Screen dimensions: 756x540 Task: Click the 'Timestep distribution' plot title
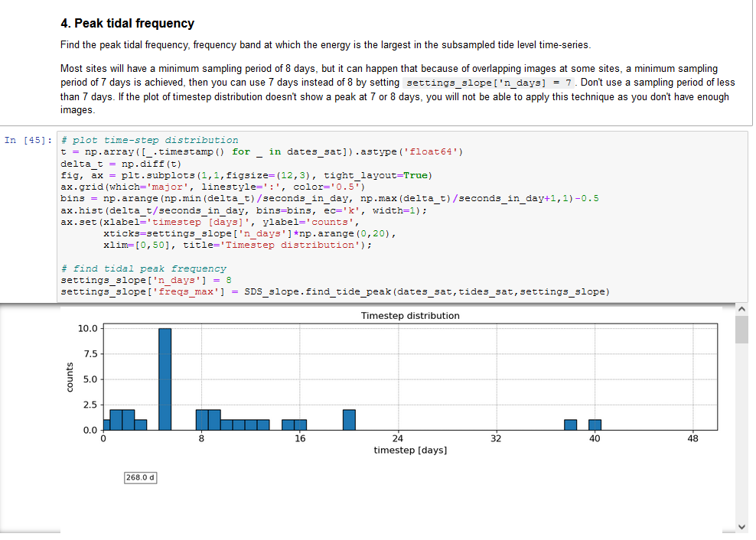click(410, 316)
